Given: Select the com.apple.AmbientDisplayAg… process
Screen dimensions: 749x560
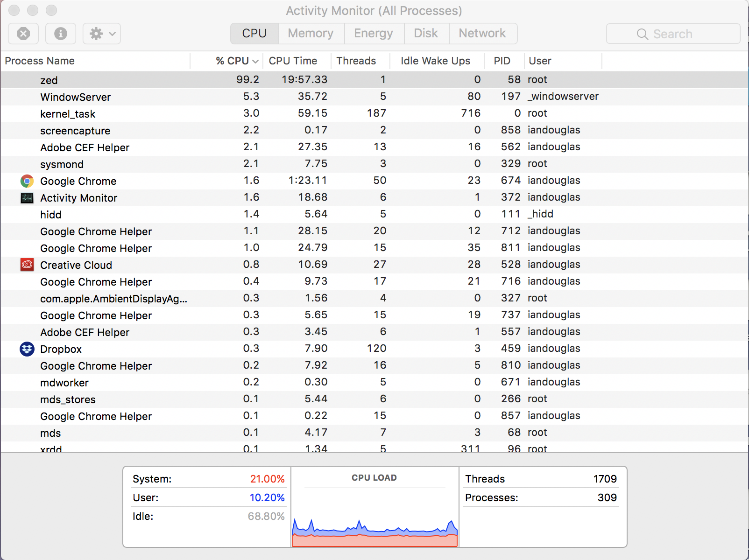Looking at the screenshot, I should pos(374,298).
